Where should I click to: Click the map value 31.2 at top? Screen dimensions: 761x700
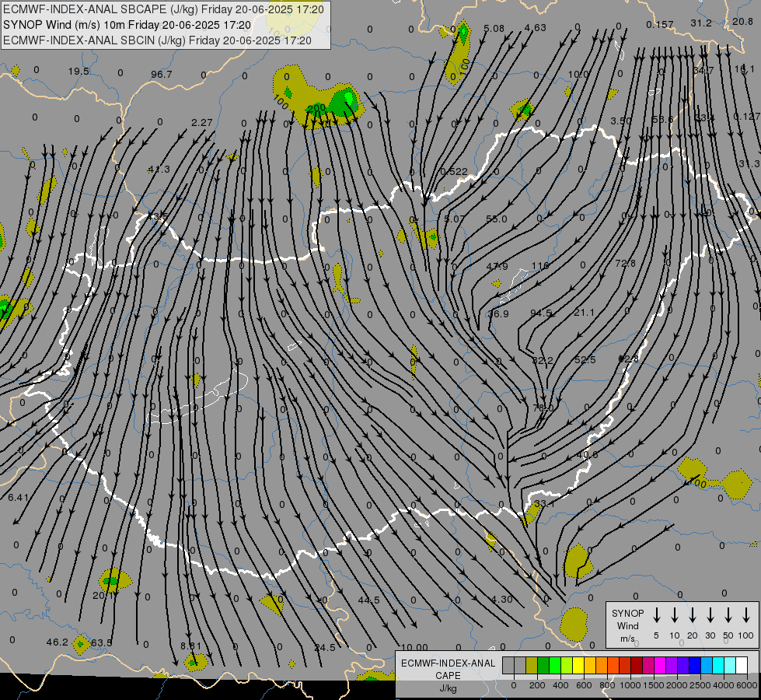(x=701, y=23)
